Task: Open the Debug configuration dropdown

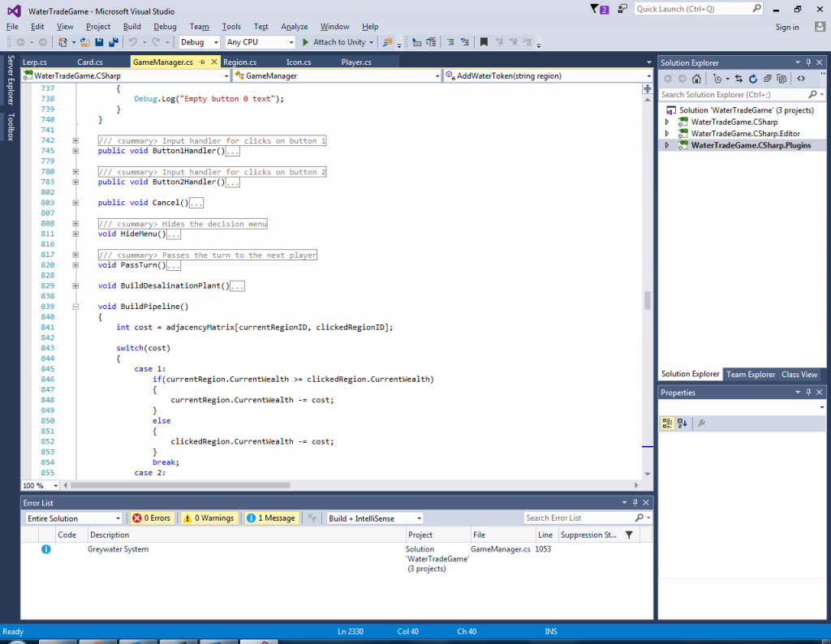Action: tap(216, 42)
